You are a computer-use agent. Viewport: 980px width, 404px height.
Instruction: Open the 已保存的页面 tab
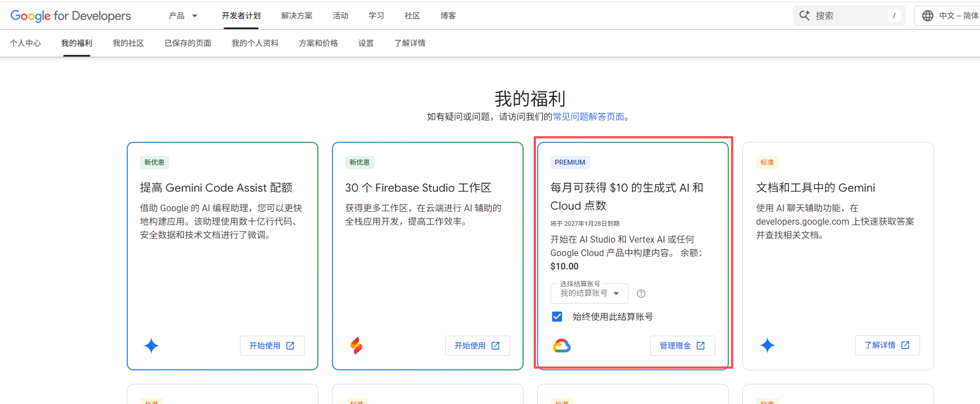pyautogui.click(x=188, y=43)
